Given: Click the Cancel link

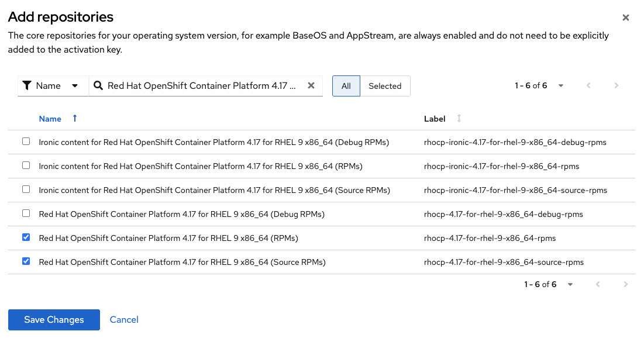Looking at the screenshot, I should coord(123,319).
